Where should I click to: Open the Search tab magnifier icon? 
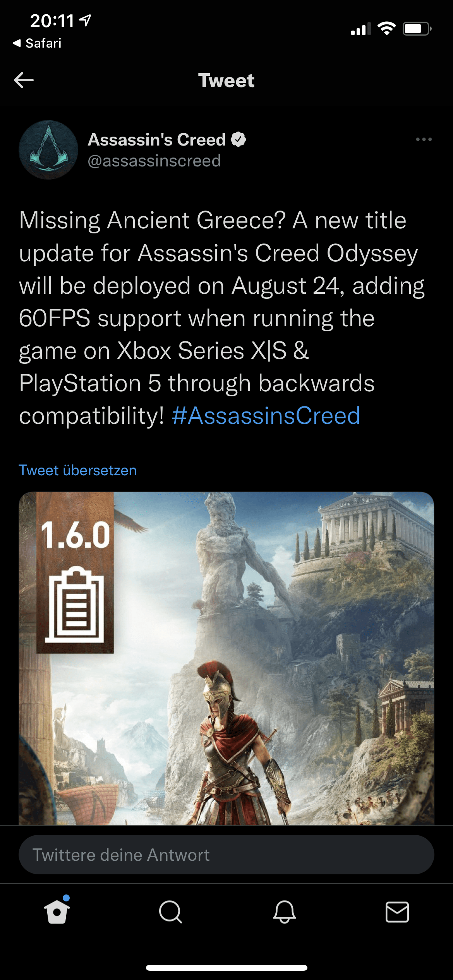(170, 912)
